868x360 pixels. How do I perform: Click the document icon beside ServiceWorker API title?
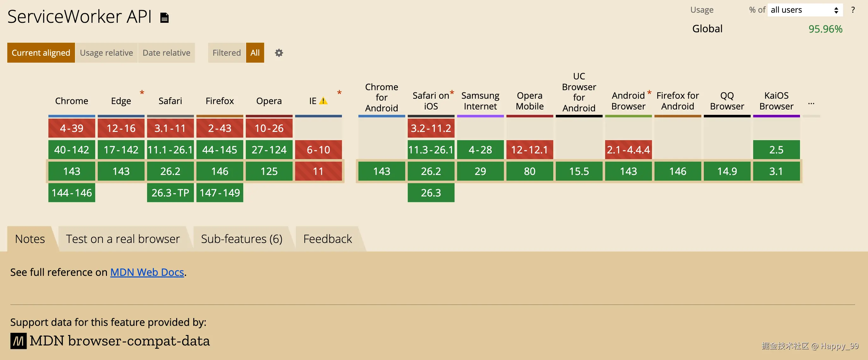pyautogui.click(x=164, y=17)
